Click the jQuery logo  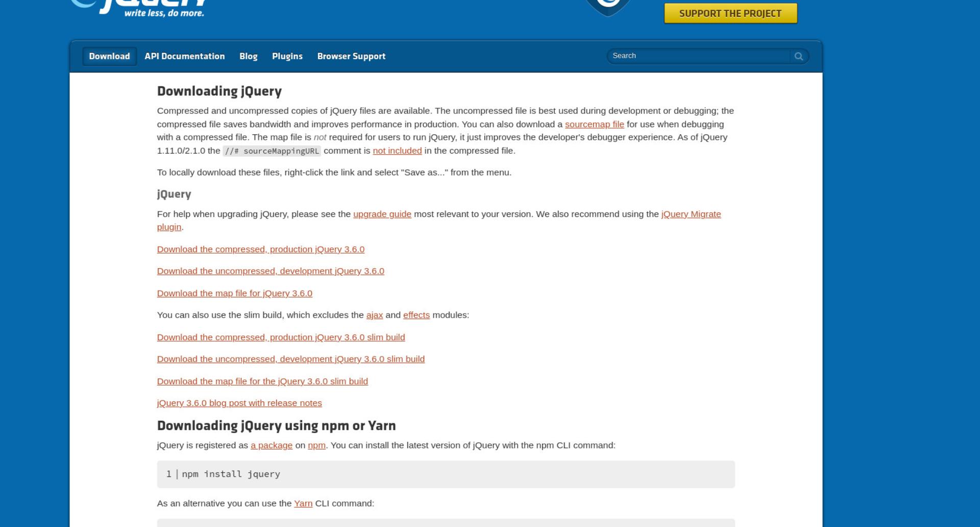point(138,8)
